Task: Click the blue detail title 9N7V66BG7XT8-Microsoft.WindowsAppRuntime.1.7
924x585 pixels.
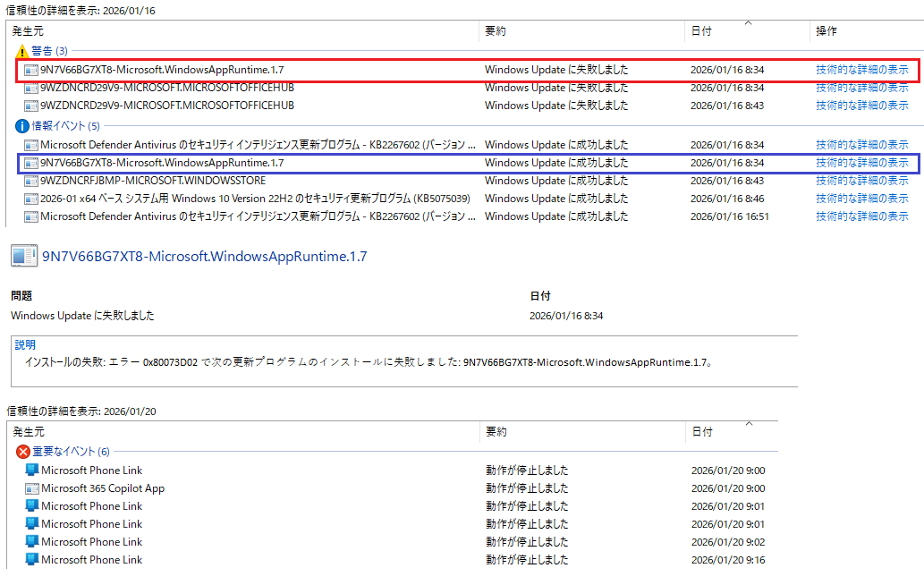Action: 205,257
